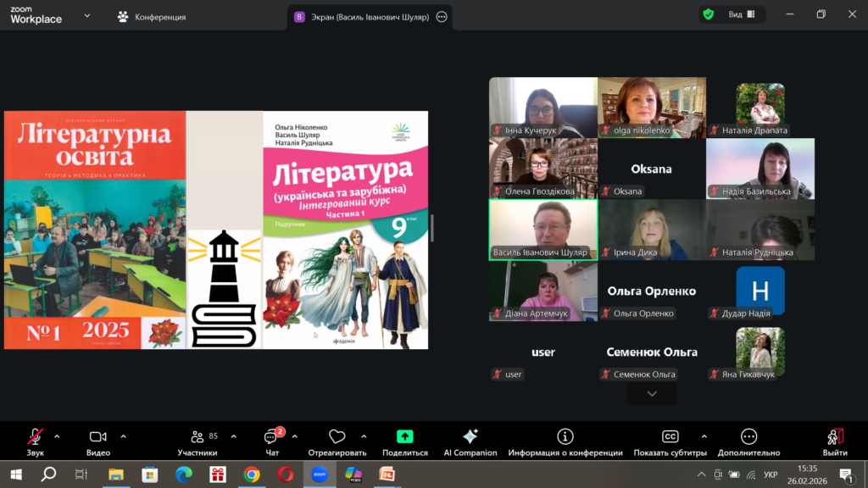Open Google Chrome from the taskbar

tap(252, 474)
